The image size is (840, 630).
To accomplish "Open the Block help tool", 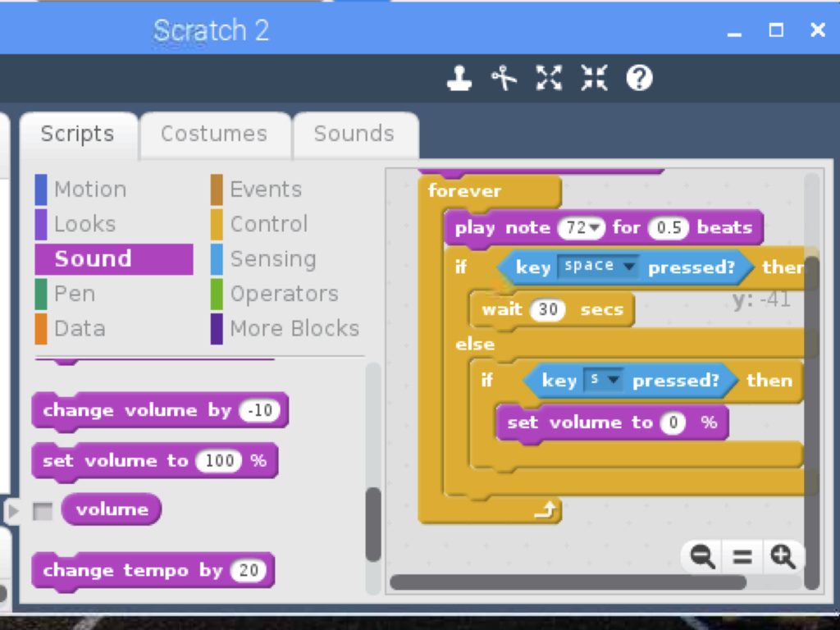I will tap(639, 78).
